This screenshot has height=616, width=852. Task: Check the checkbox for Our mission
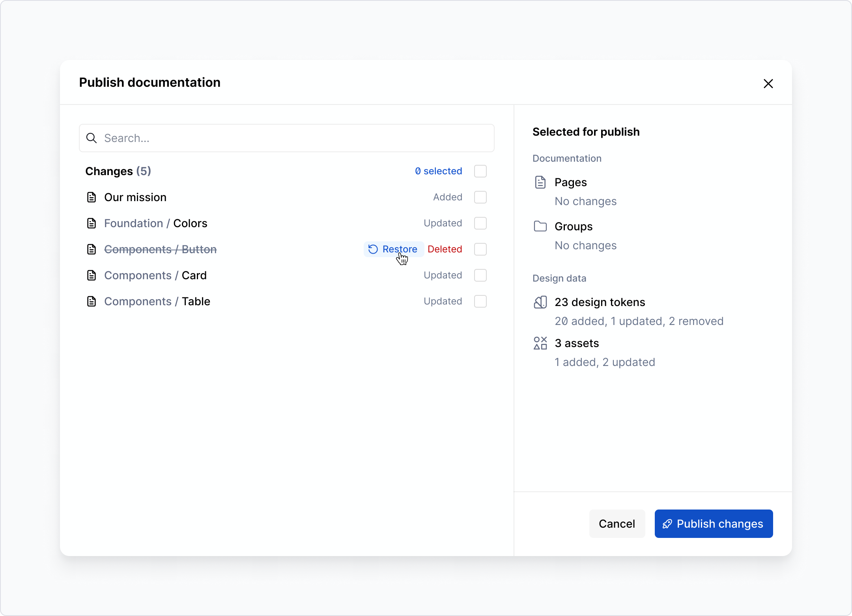coord(480,197)
